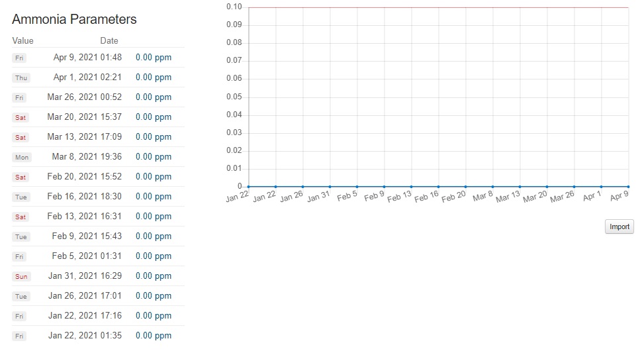Select the date text Mar 8, 2021 19:36

pos(87,156)
